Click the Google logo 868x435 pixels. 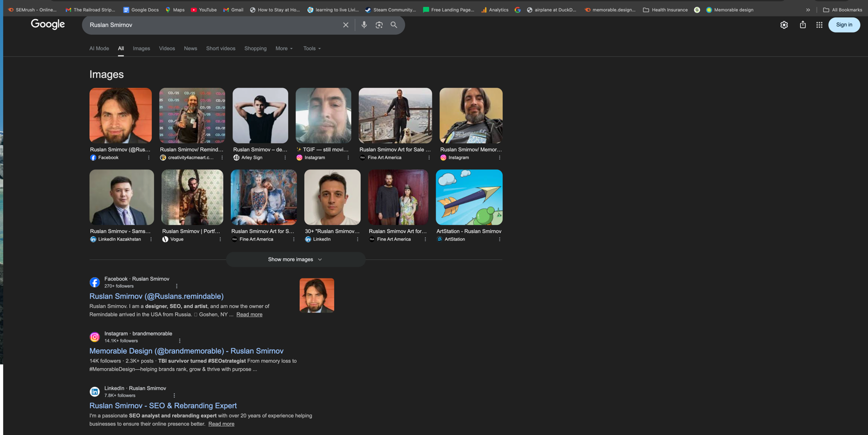[x=48, y=25]
